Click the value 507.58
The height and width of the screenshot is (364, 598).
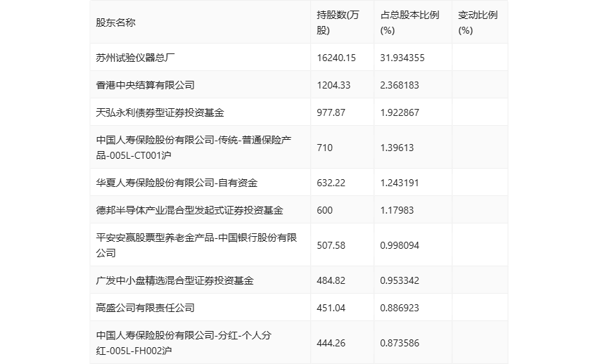point(331,245)
